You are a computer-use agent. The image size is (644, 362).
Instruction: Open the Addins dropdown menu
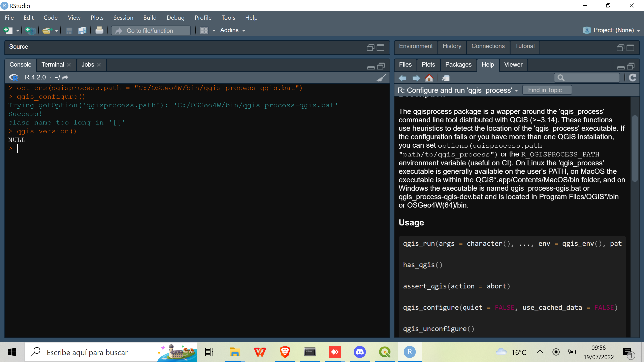[x=232, y=30]
